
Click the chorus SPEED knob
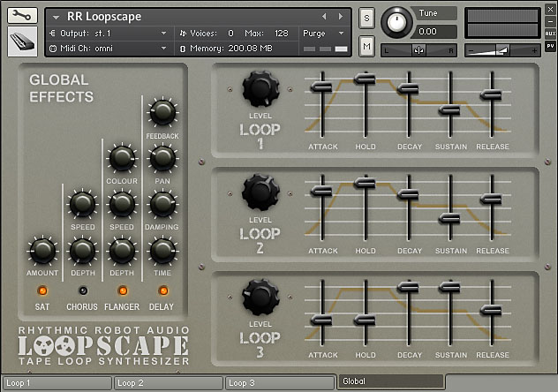point(82,203)
